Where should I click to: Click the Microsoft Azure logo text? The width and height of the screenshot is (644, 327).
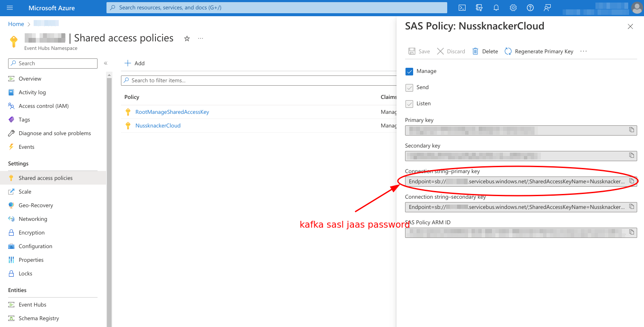point(52,8)
